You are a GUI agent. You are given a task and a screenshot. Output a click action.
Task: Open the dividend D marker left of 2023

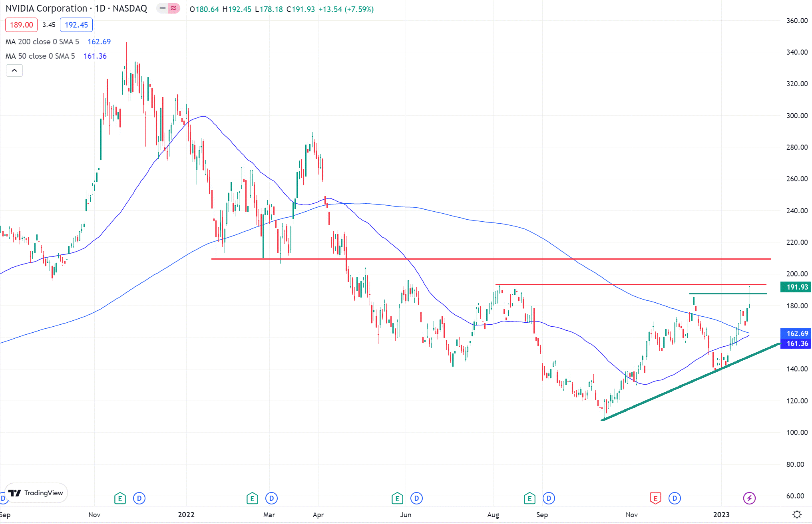tap(675, 498)
